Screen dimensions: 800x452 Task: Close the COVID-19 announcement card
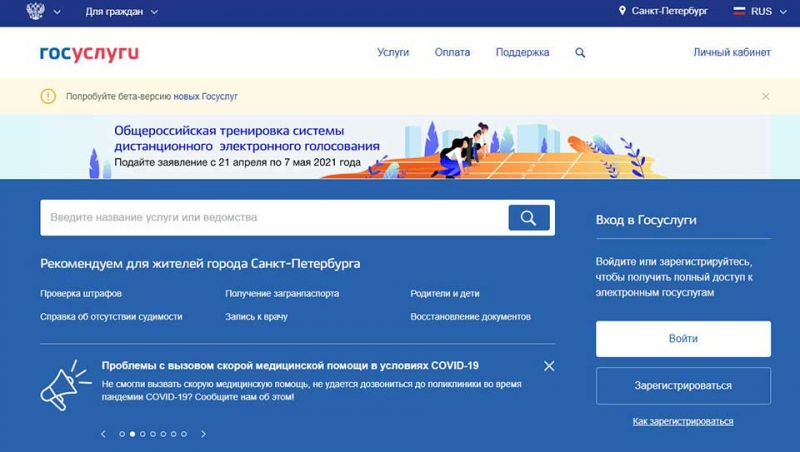[549, 366]
